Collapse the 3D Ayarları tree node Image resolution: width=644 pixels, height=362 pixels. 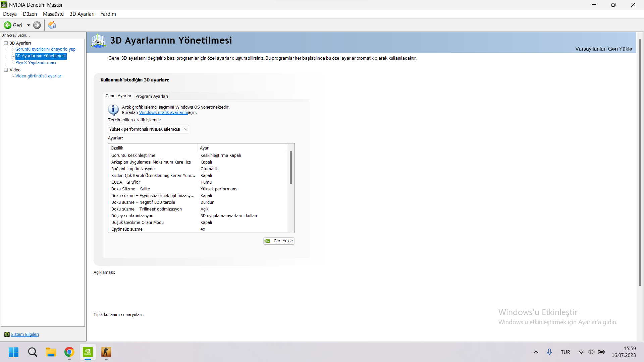click(x=6, y=43)
